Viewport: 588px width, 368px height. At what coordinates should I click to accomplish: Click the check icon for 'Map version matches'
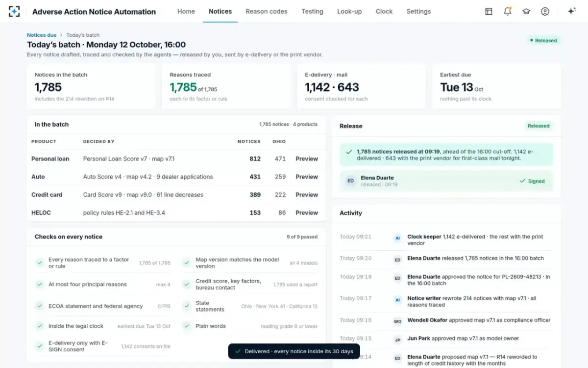coord(187,263)
